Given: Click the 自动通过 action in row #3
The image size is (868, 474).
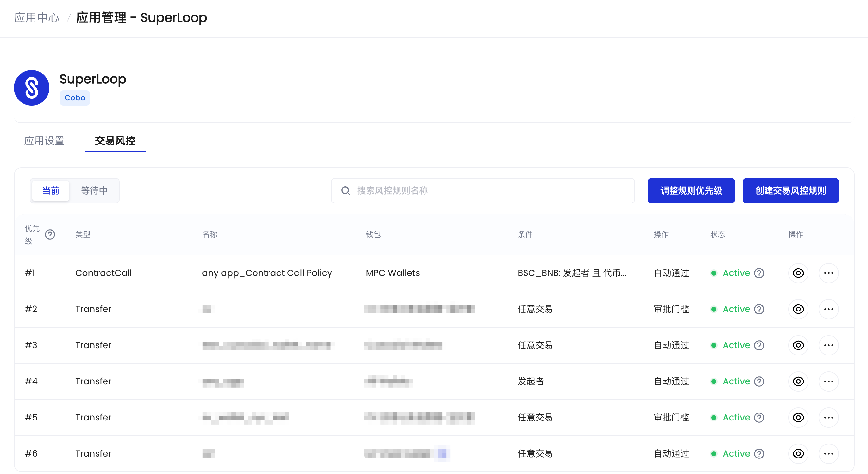Looking at the screenshot, I should pyautogui.click(x=671, y=345).
